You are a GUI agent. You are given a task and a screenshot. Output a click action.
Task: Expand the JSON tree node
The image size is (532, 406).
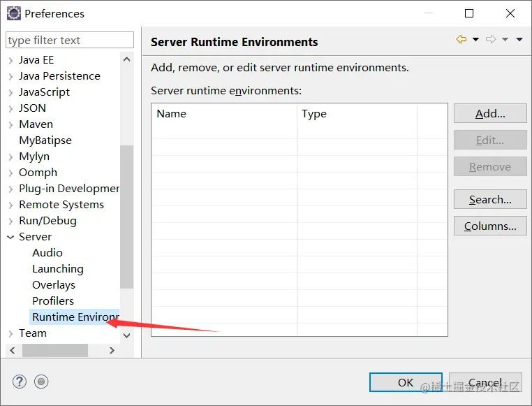(11, 108)
